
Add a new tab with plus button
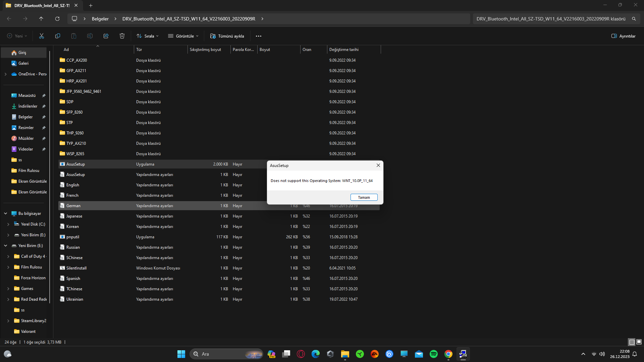click(91, 5)
